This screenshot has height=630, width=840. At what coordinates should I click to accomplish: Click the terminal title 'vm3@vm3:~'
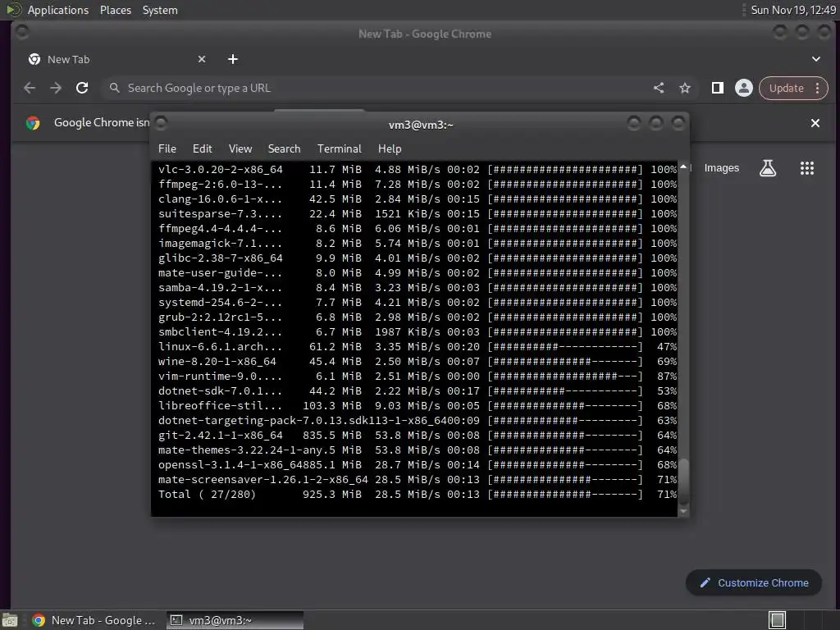click(x=421, y=125)
